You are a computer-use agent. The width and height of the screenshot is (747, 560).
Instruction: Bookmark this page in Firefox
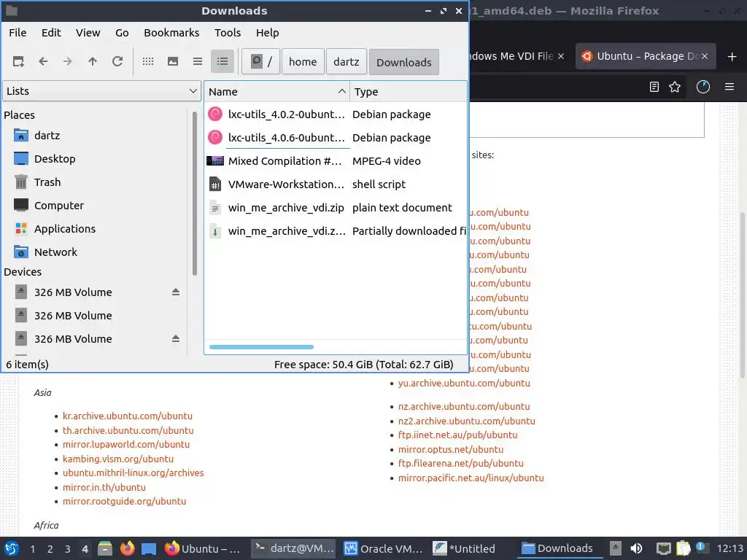click(675, 87)
